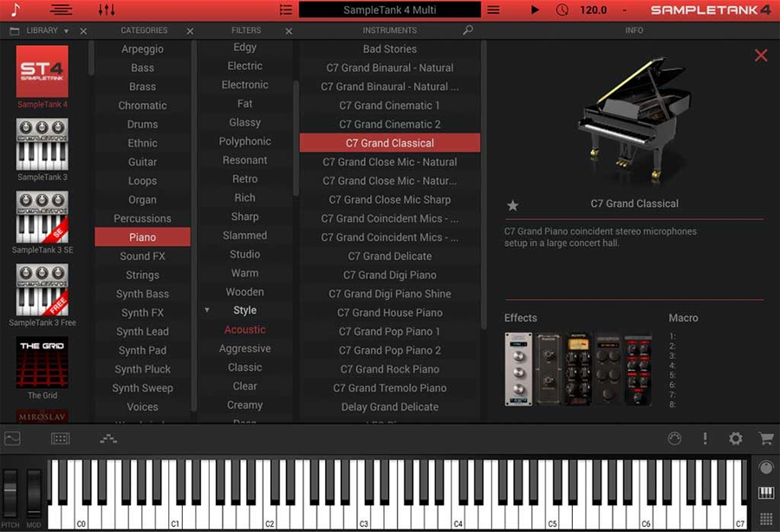This screenshot has width=780, height=532.
Task: Open the waveform edit panel icon
Action: (x=12, y=438)
